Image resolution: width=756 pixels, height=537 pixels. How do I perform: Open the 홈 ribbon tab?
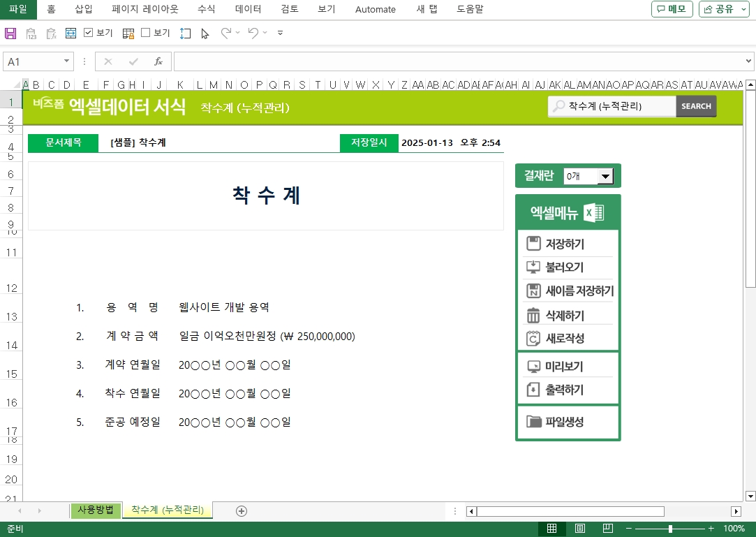(x=52, y=9)
